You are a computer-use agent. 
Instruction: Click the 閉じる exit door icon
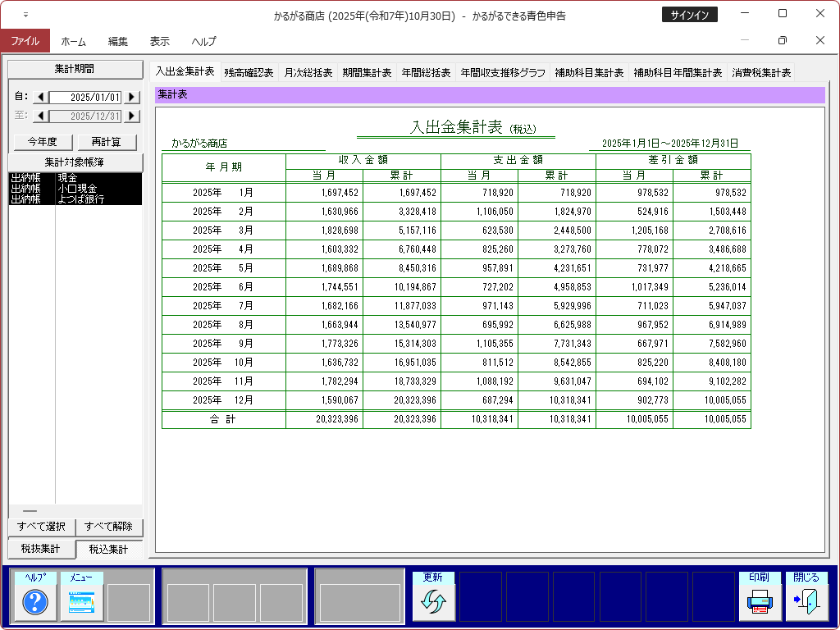tap(806, 602)
